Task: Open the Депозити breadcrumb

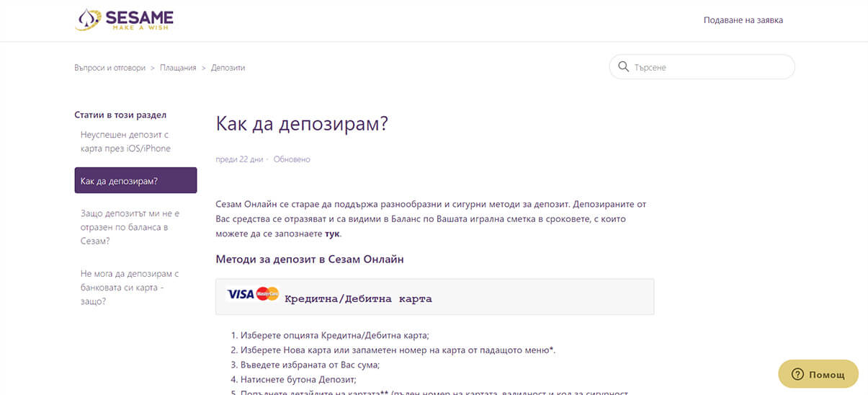Action: coord(228,68)
